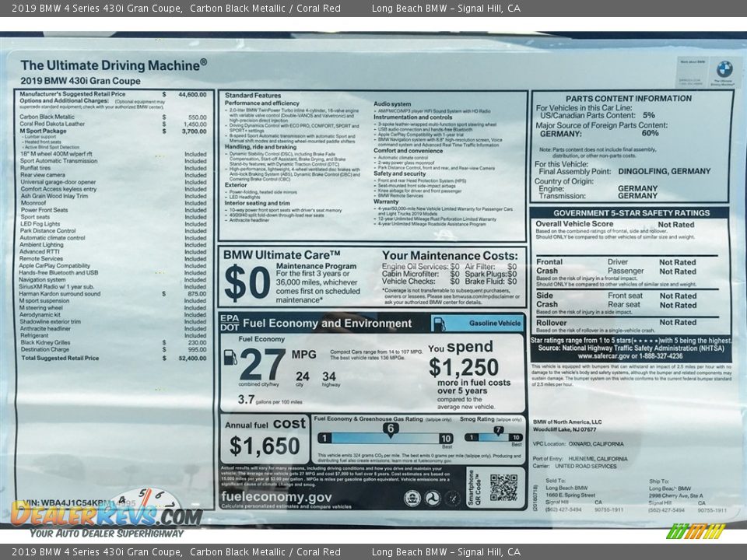Click the BMW roundel logo
Screen dimensions: 747x560
(724, 69)
